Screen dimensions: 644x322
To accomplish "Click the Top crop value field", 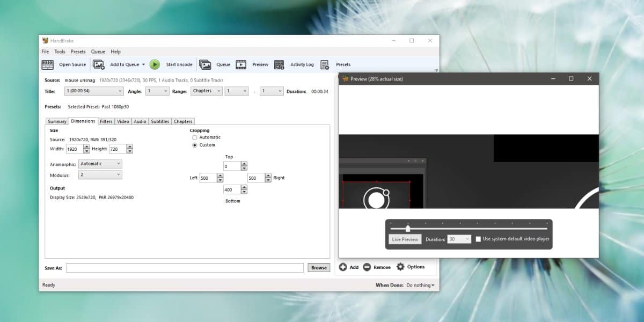I will (x=232, y=166).
